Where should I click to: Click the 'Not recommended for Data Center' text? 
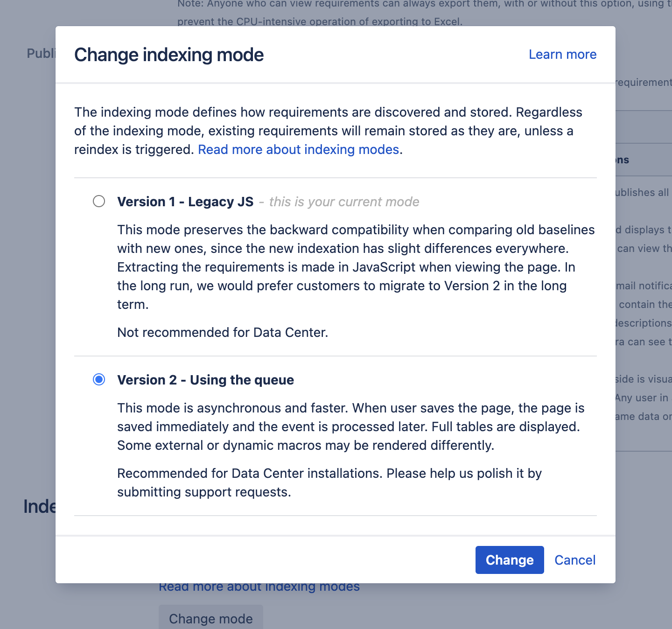point(223,332)
